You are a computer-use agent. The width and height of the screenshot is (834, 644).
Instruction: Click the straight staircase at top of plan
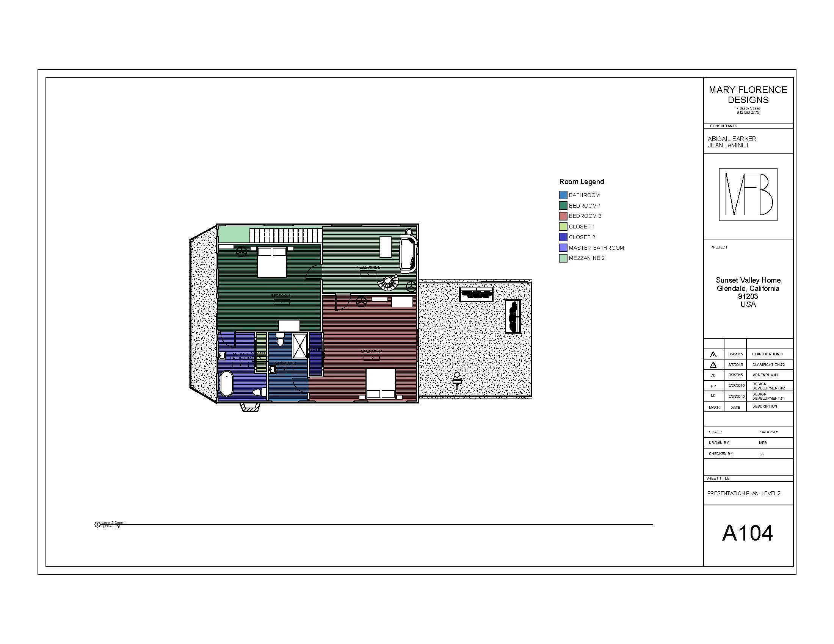pyautogui.click(x=285, y=235)
